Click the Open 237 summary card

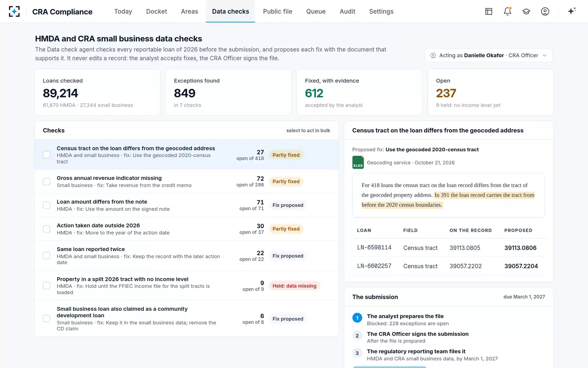click(490, 92)
